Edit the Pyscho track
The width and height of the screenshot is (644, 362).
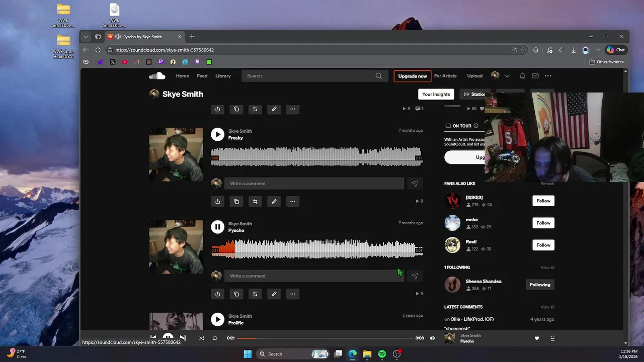pyautogui.click(x=274, y=294)
